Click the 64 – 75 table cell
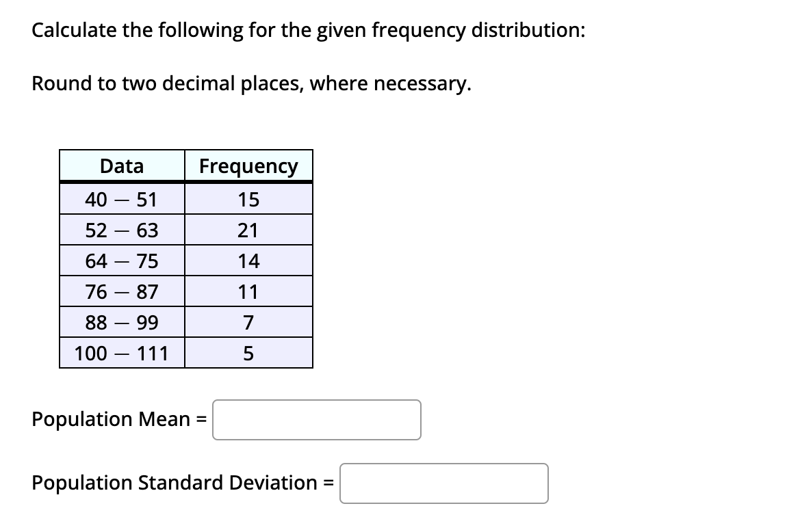Screen dimensions: 787x532 (x=122, y=261)
